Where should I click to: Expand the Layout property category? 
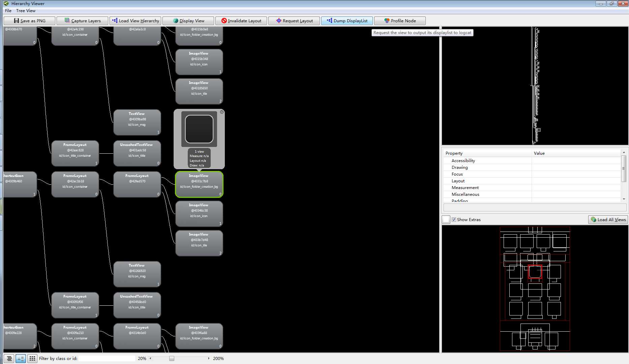click(458, 181)
